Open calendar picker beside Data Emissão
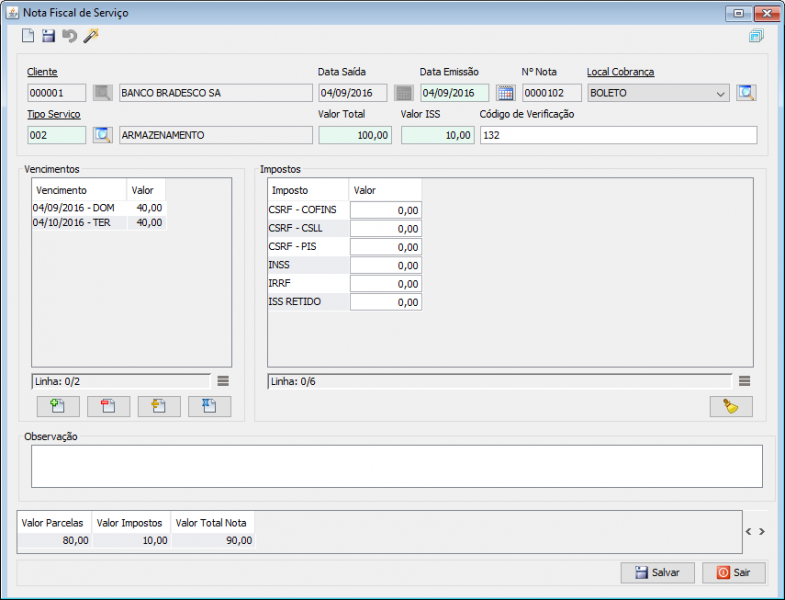785x600 pixels. pos(505,93)
